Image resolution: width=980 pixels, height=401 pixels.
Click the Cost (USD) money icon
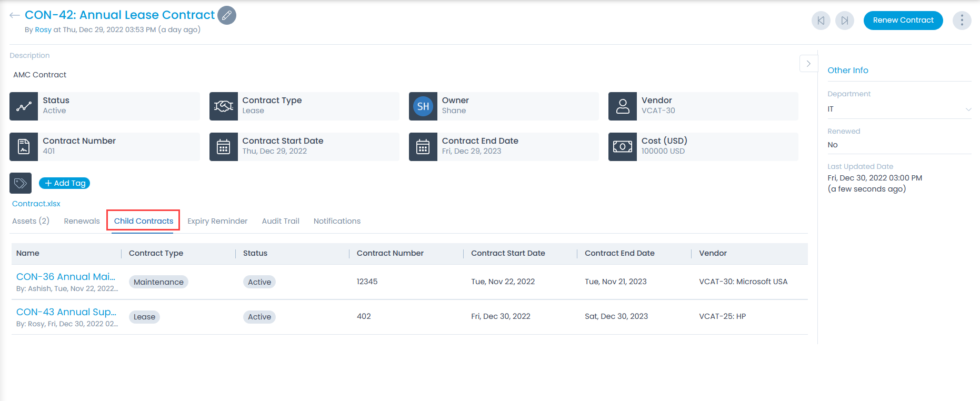[622, 147]
